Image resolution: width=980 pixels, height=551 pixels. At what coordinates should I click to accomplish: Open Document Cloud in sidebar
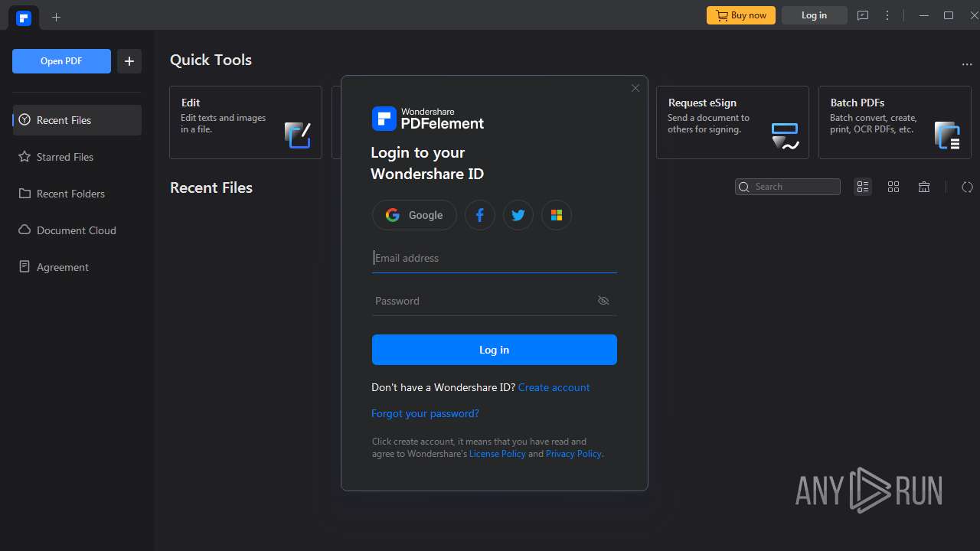(77, 230)
